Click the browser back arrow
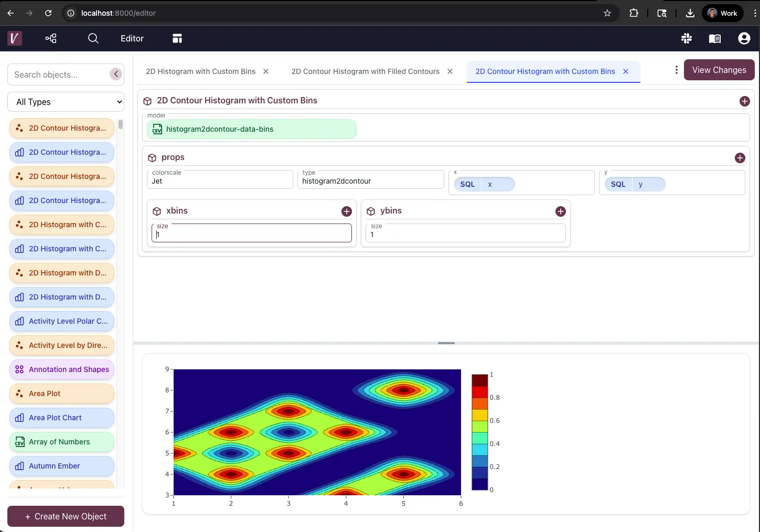Screen dimensions: 760x532 pyautogui.click(x=10, y=13)
